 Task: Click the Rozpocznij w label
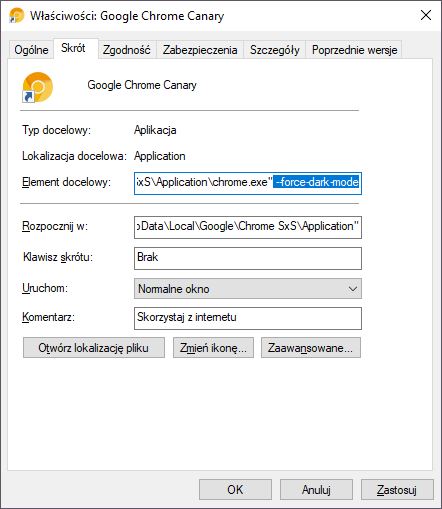click(55, 226)
